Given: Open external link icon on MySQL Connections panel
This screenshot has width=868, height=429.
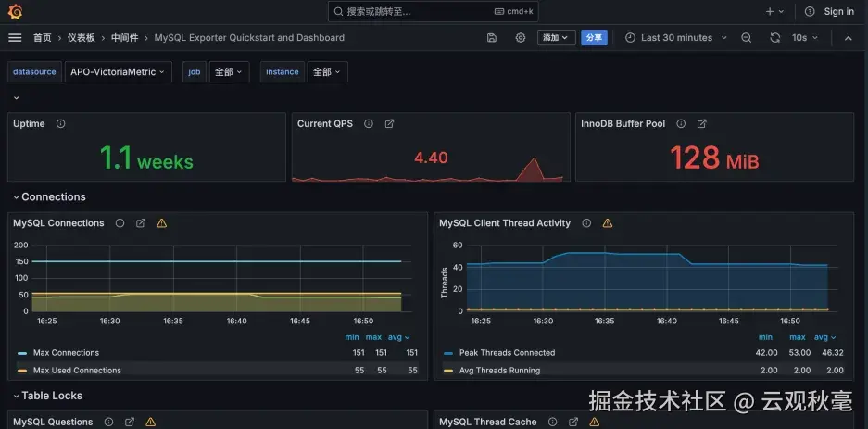Looking at the screenshot, I should (x=141, y=223).
